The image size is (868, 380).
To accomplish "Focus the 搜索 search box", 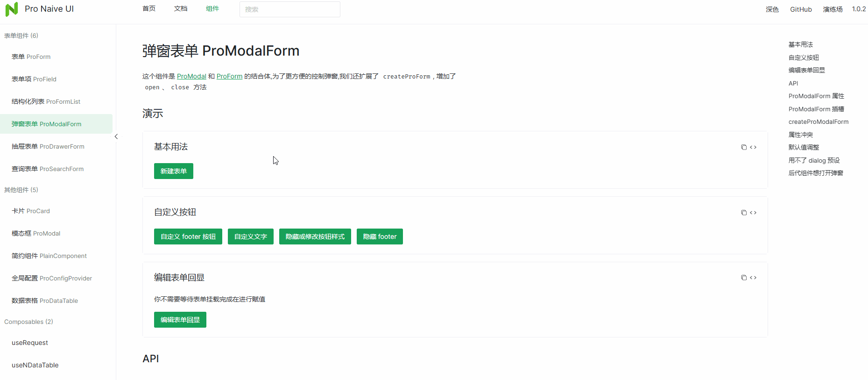I will tap(290, 9).
